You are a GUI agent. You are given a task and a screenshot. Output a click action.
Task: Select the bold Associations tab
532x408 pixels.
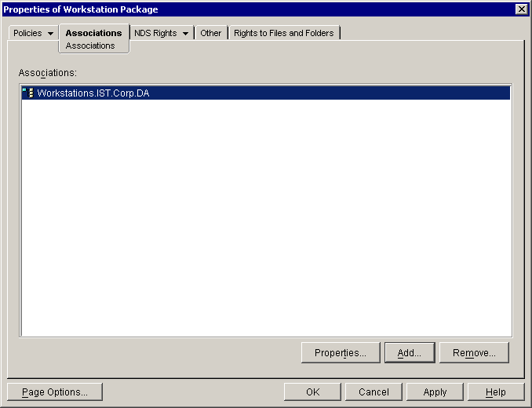click(93, 33)
